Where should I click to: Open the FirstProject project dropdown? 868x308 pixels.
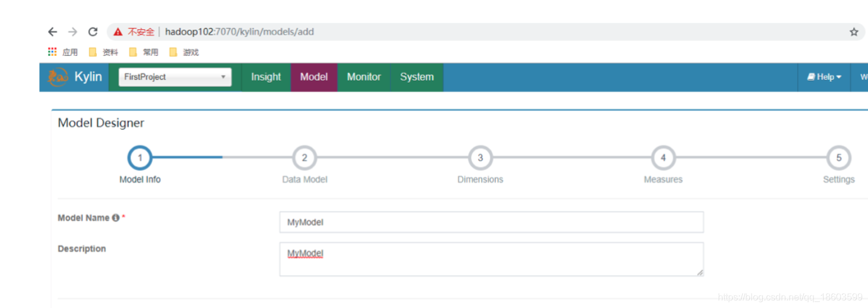[x=175, y=77]
